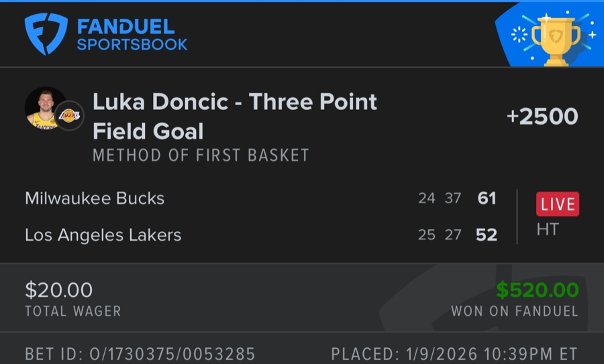Click the $20.00 total wager amount
Image resolution: width=604 pixels, height=364 pixels.
pos(59,290)
